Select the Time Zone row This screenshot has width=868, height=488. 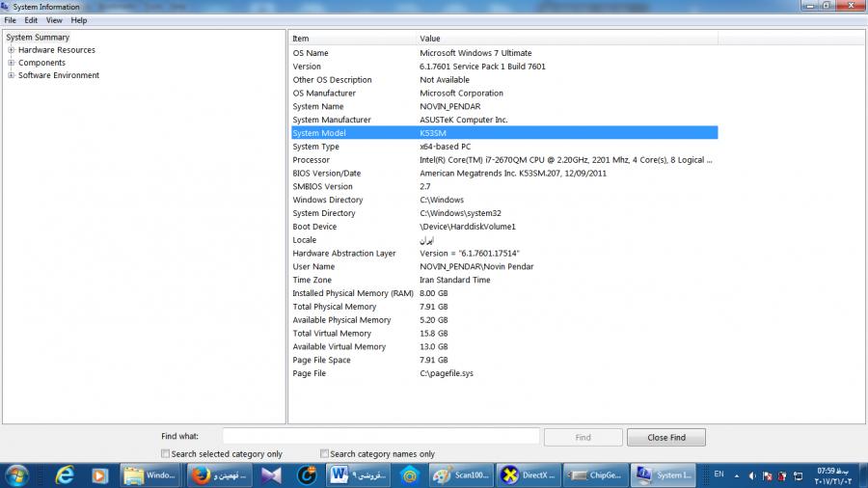504,280
